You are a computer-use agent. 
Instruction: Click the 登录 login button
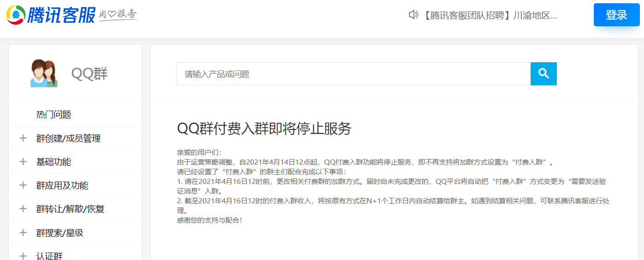(616, 15)
